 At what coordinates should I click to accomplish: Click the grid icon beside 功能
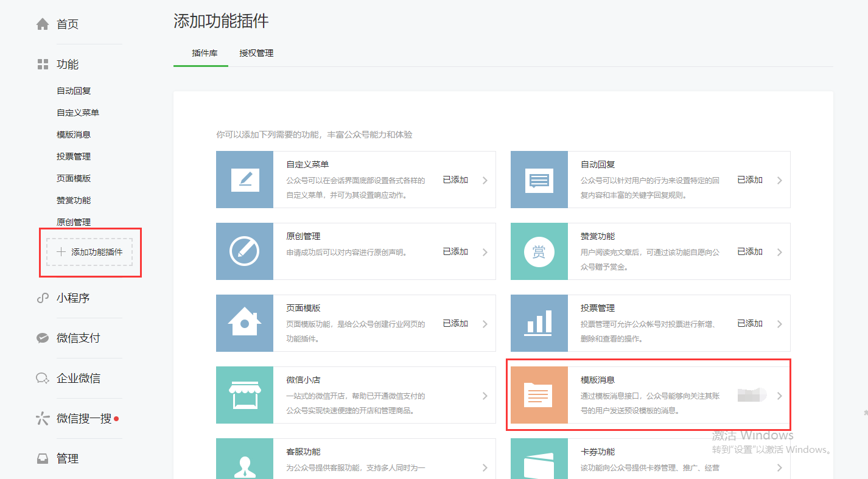coord(43,65)
